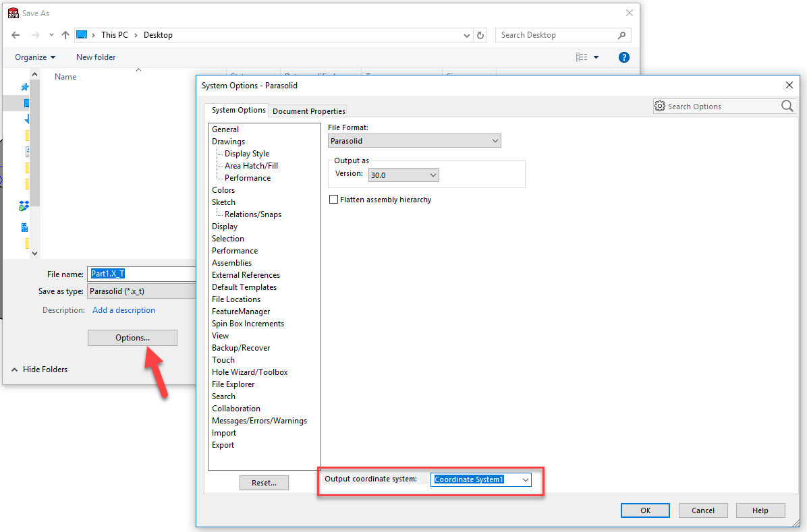This screenshot has height=532, width=807.
Task: Collapse with Hide Folders
Action: (40, 370)
